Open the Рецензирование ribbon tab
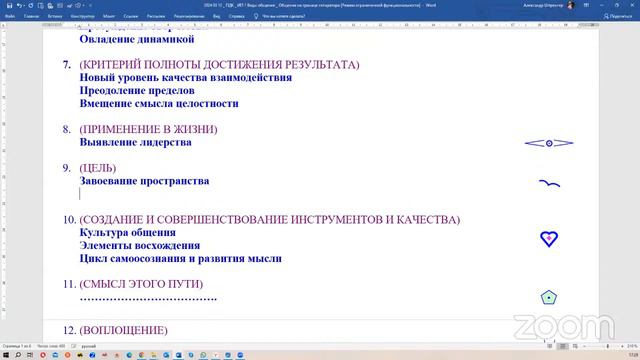640x360 pixels. click(x=189, y=16)
